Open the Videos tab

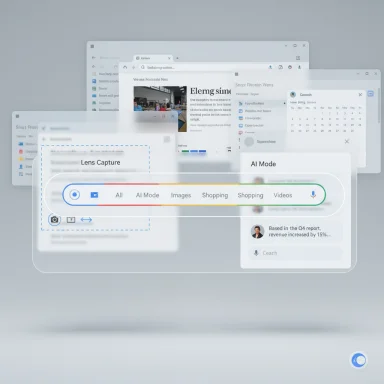283,195
